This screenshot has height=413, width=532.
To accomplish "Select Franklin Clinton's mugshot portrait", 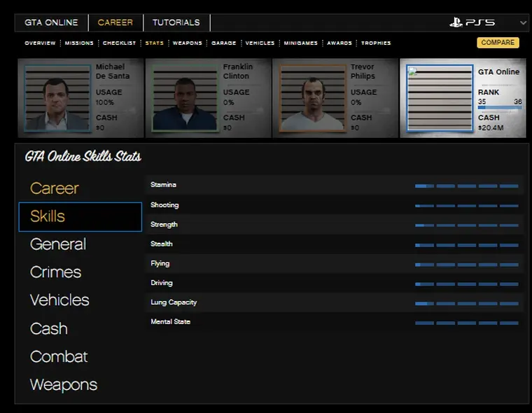I will click(x=184, y=99).
